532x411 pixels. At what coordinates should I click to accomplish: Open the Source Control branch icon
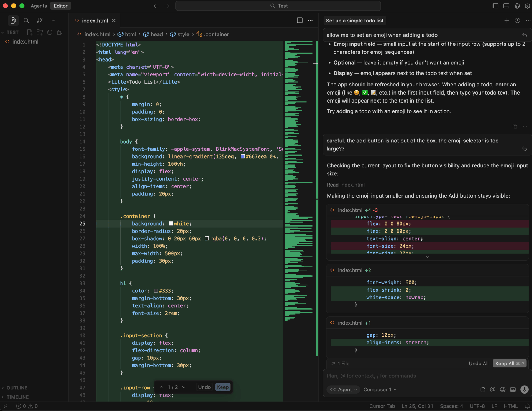pyautogui.click(x=40, y=21)
